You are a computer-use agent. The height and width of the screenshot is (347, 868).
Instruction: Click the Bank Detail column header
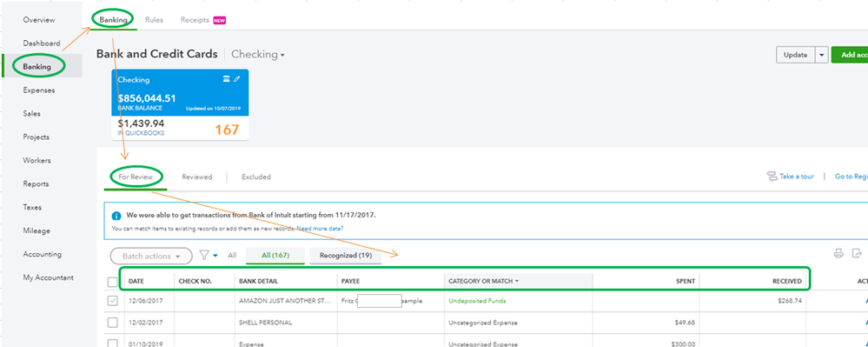click(259, 281)
